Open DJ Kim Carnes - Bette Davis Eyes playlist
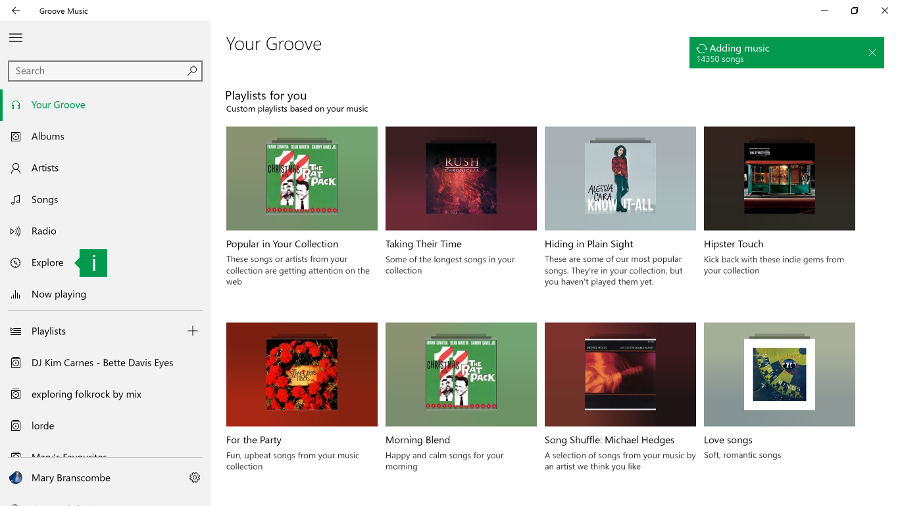The width and height of the screenshot is (900, 506). 102,363
